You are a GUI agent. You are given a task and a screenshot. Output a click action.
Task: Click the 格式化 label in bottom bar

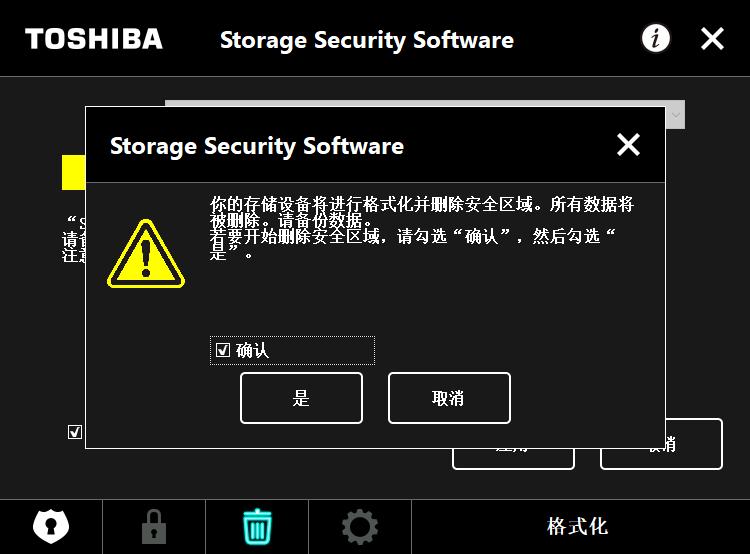pyautogui.click(x=577, y=526)
